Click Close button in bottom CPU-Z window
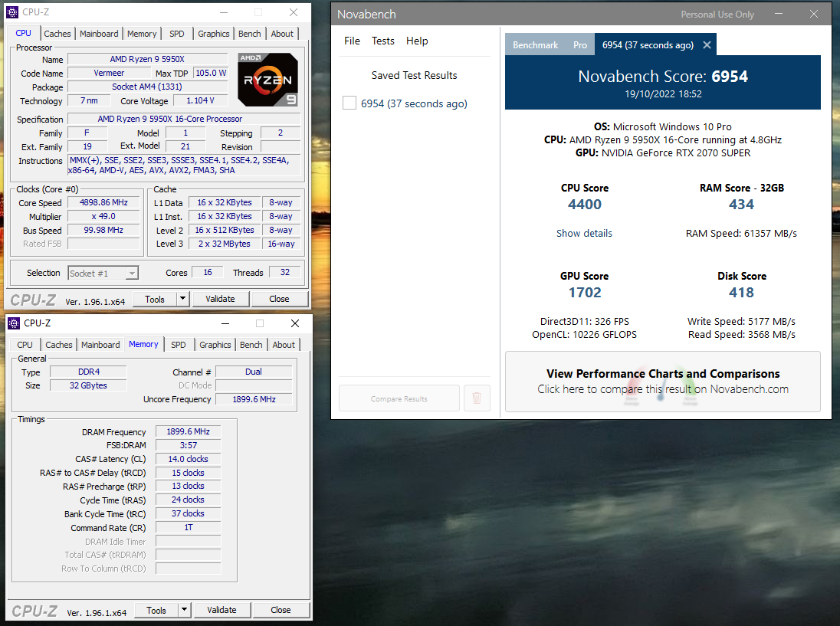Viewport: 840px width, 626px height. pos(281,610)
